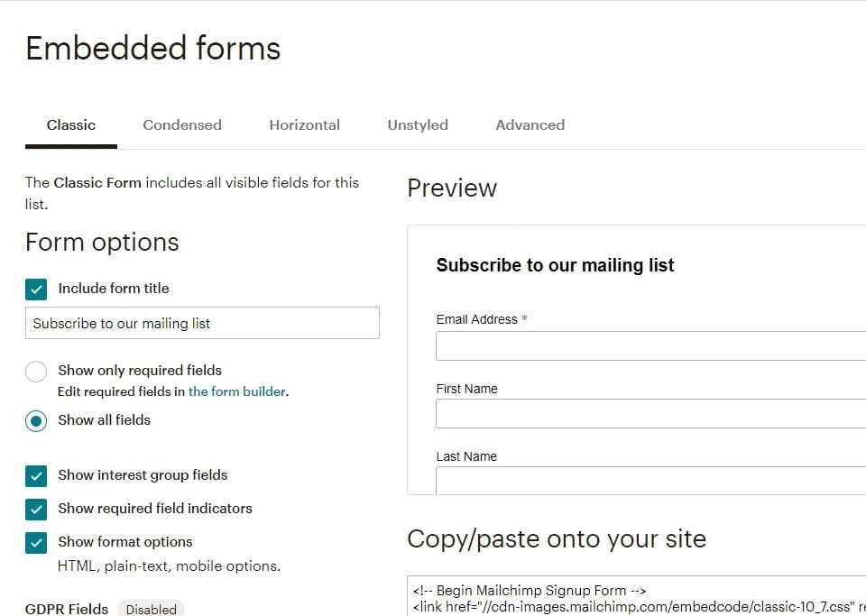Open the Advanced tab
Screen dimensions: 866x616
click(530, 124)
